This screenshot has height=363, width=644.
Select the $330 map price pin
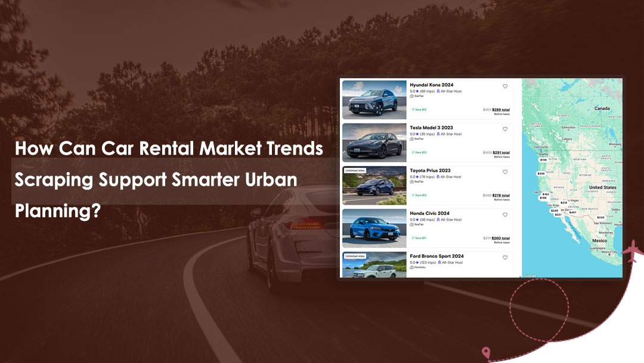[x=600, y=217]
